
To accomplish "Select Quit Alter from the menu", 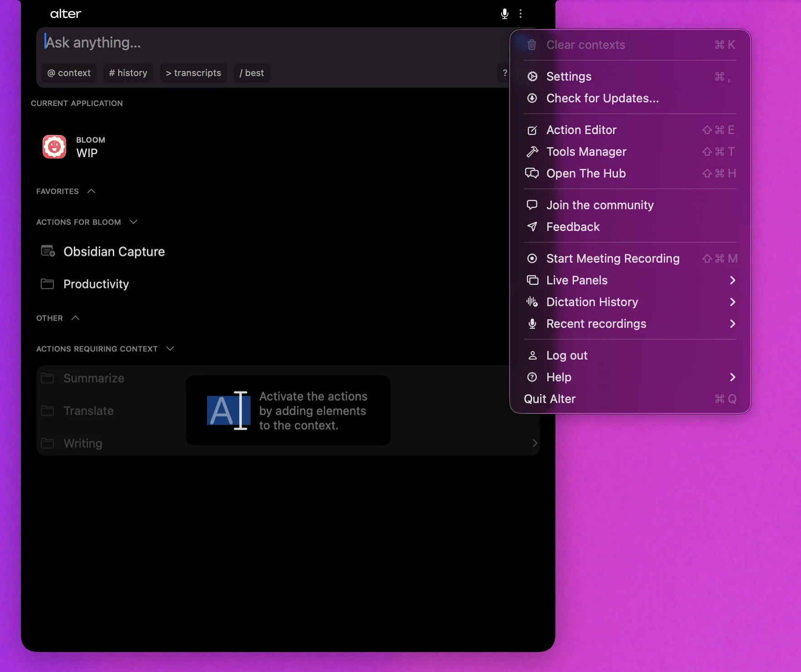I will pos(550,399).
